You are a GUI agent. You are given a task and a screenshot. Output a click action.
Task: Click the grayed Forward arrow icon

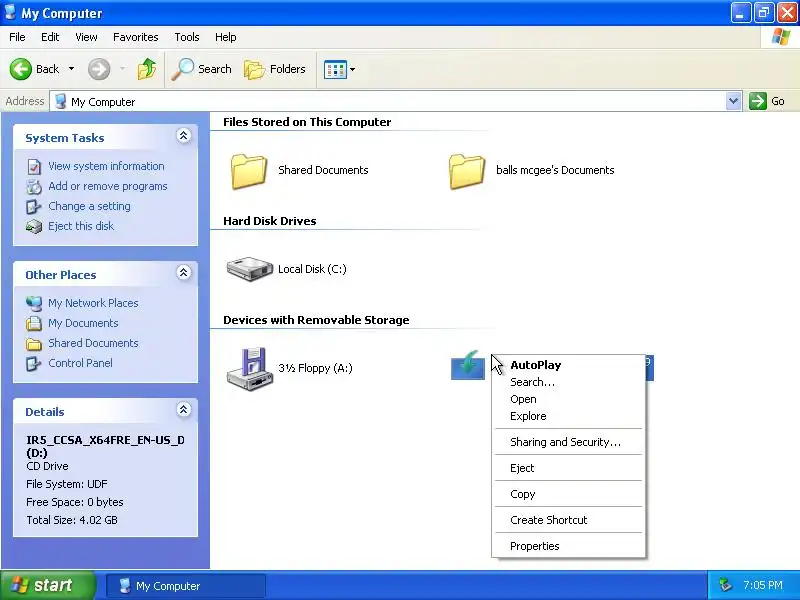point(99,69)
